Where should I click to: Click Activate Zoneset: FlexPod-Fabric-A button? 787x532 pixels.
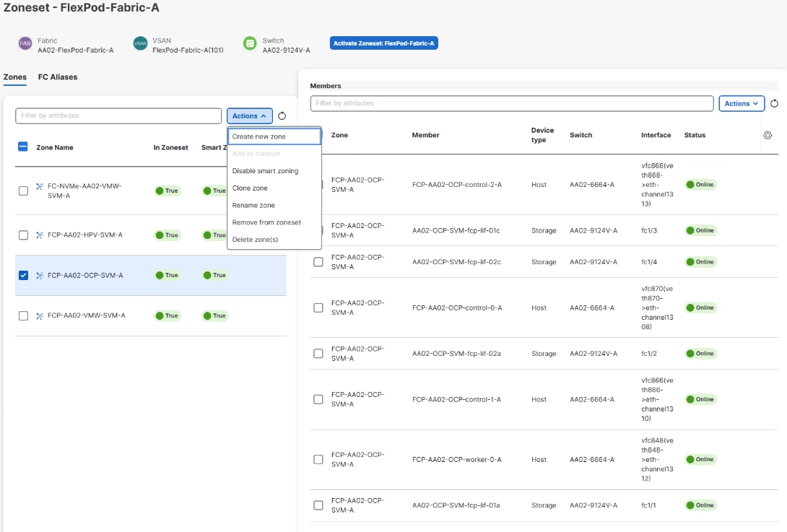(384, 43)
